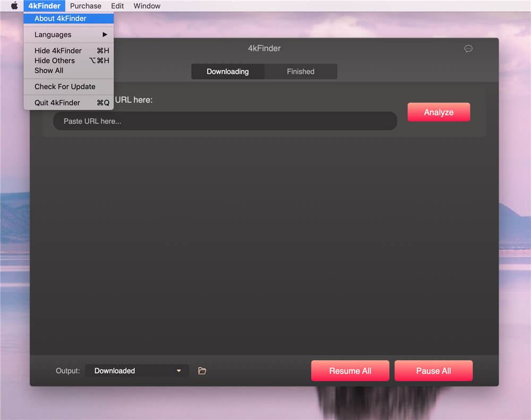Open the Purchase menu
531x420 pixels.
point(85,6)
